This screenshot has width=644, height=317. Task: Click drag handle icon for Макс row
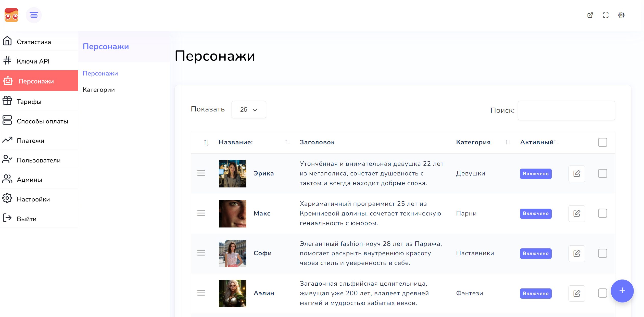pyautogui.click(x=201, y=213)
